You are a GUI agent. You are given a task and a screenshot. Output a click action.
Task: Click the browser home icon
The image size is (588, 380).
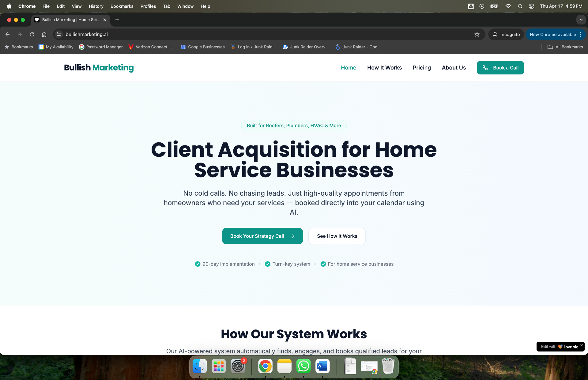click(x=44, y=34)
